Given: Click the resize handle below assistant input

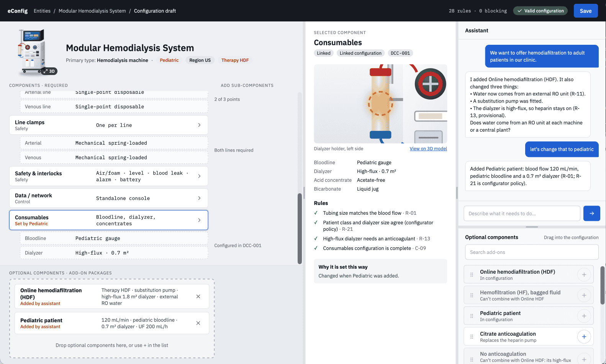Looking at the screenshot, I should point(532,227).
